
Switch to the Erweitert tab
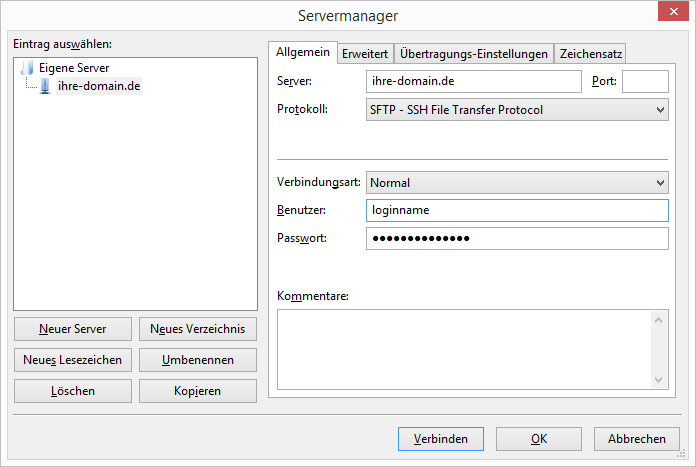(365, 54)
